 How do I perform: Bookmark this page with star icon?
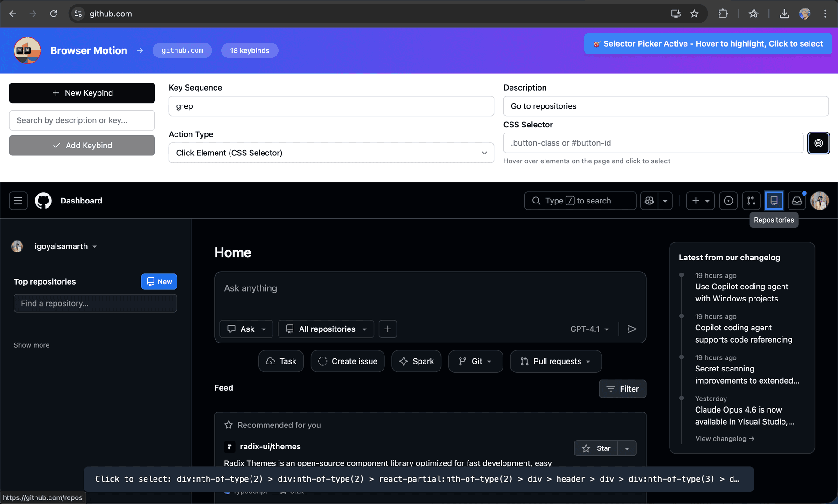(694, 14)
